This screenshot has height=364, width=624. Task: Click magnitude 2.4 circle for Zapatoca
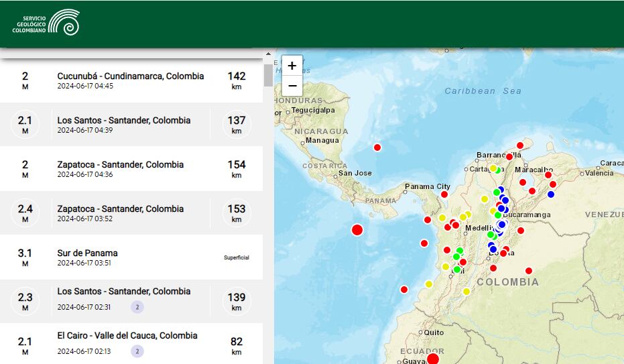coord(25,213)
